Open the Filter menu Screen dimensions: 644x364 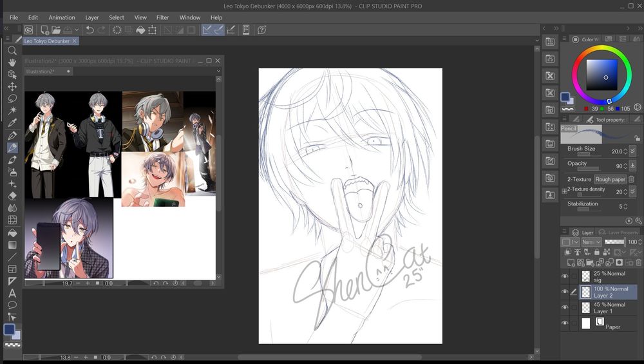pyautogui.click(x=163, y=17)
